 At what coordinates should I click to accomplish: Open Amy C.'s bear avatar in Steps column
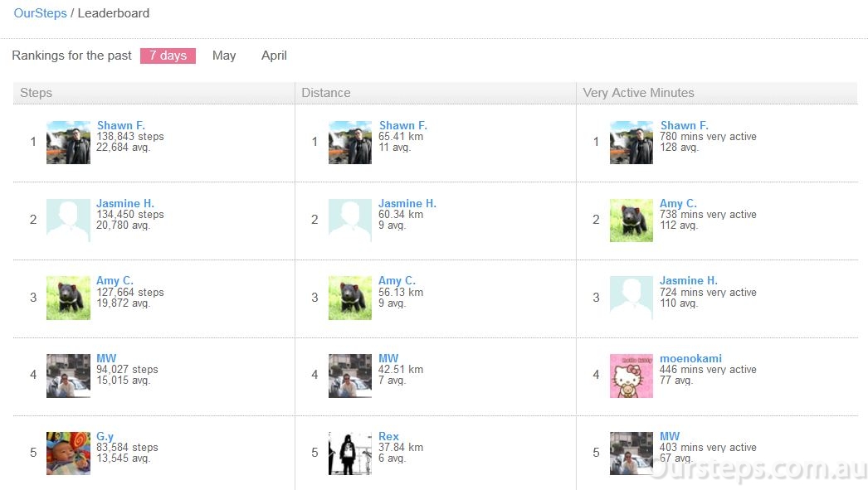[68, 298]
